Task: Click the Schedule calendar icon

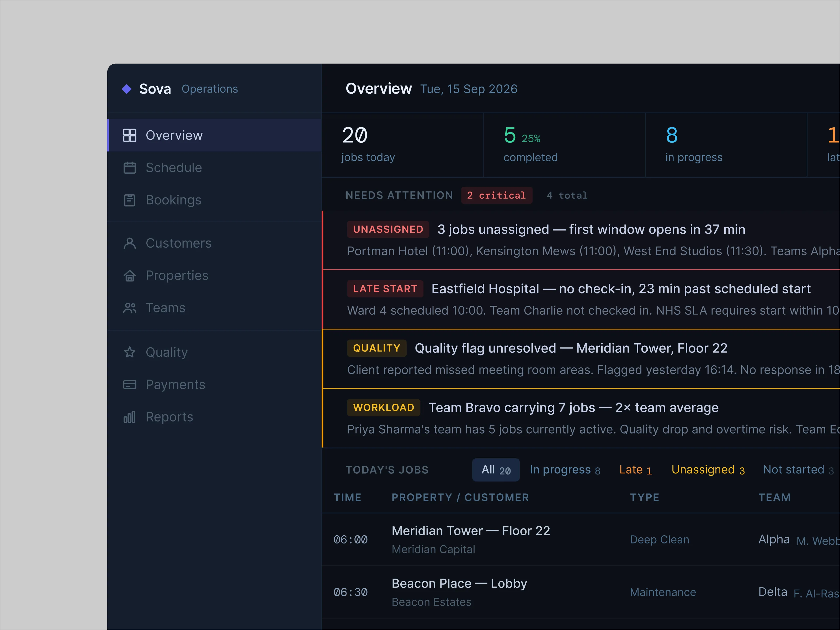Action: (x=130, y=168)
